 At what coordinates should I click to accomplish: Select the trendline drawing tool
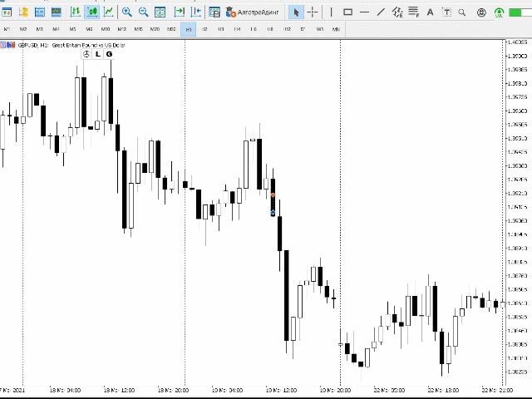[x=381, y=12]
